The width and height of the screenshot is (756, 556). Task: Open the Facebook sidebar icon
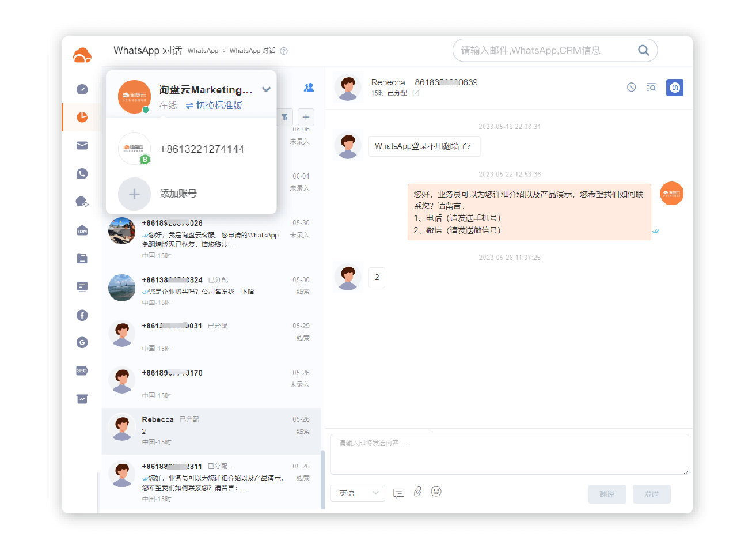click(82, 315)
